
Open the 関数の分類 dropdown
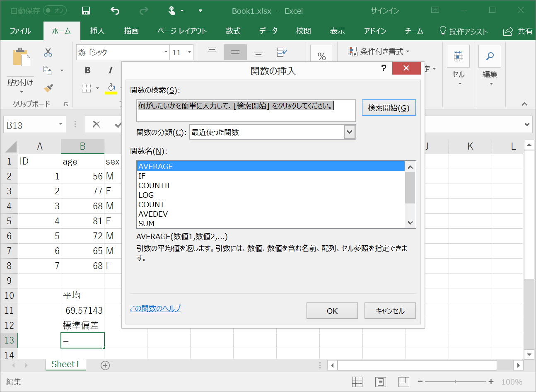tap(350, 132)
